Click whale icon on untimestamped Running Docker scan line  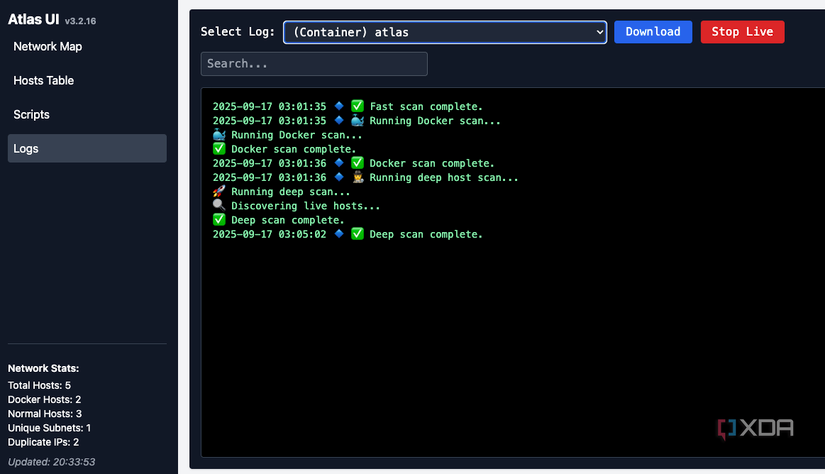(219, 135)
